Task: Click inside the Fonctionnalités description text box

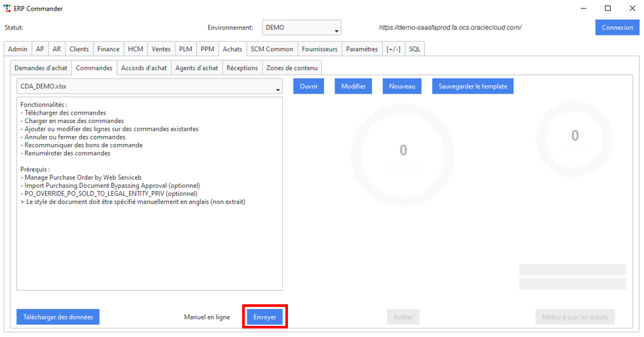Action: (x=149, y=194)
